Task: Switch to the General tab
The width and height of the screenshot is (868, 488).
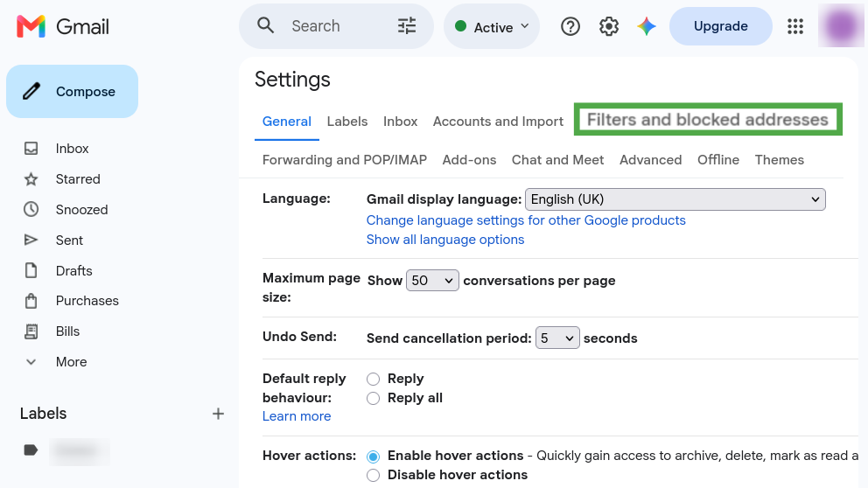Action: pos(287,122)
